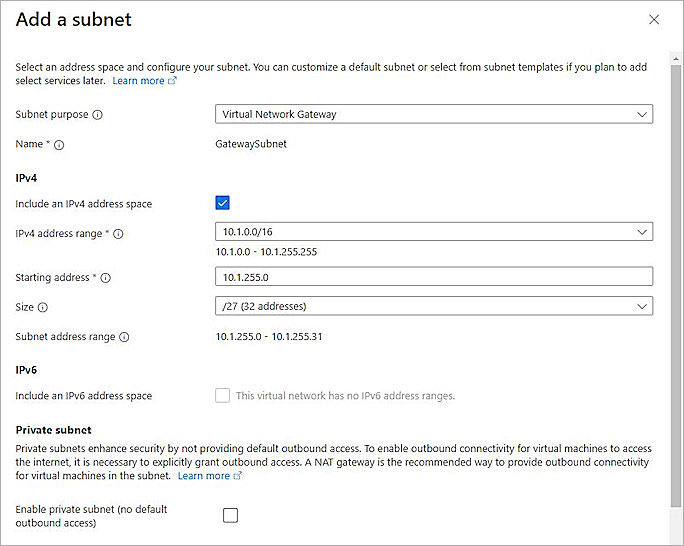Open the Size dropdown showing /27
The image size is (684, 546).
[x=434, y=306]
